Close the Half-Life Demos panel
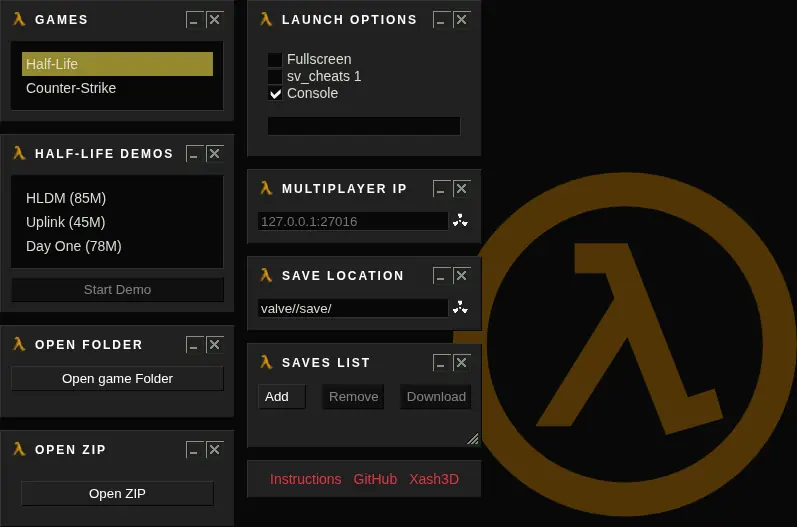Screen dimensions: 797x527 215,153
